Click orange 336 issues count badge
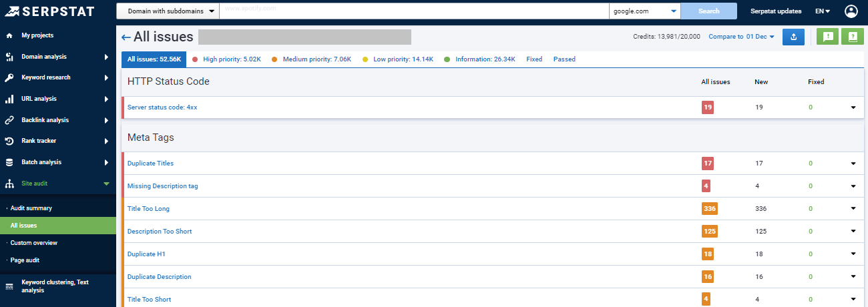Viewport: 868px width, 307px height. coord(709,209)
